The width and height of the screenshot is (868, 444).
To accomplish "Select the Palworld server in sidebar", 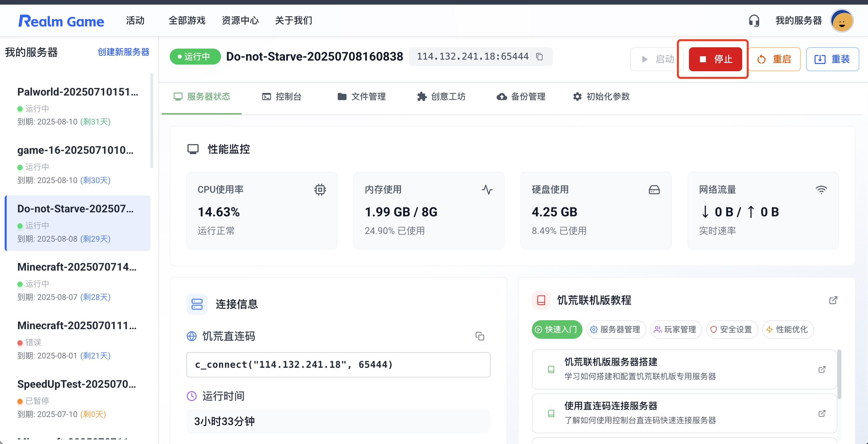I will point(78,106).
